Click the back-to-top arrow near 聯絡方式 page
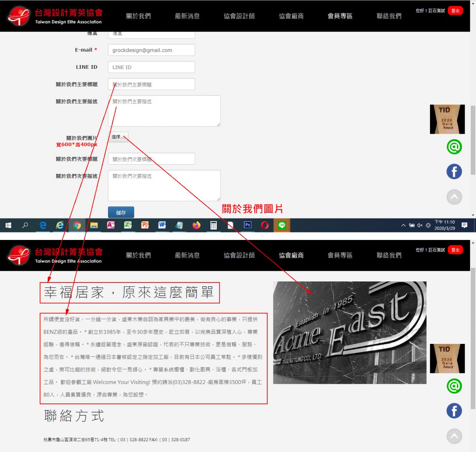The width and height of the screenshot is (476, 452). tap(454, 436)
